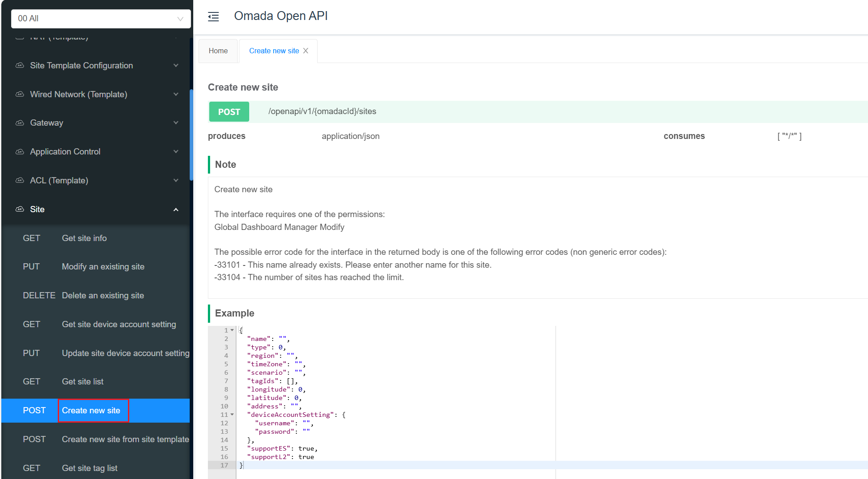Click the sidebar scrollbar
This screenshot has height=479, width=868.
(x=191, y=133)
